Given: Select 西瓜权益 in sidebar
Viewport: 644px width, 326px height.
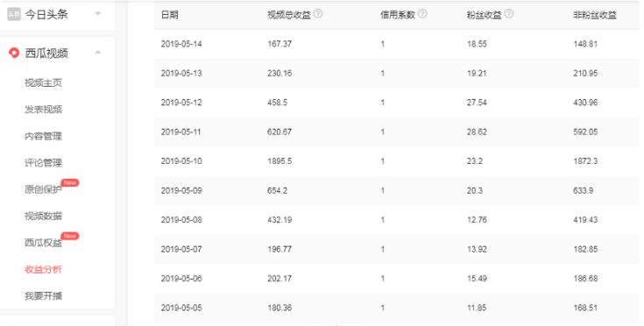Looking at the screenshot, I should pyautogui.click(x=43, y=243).
